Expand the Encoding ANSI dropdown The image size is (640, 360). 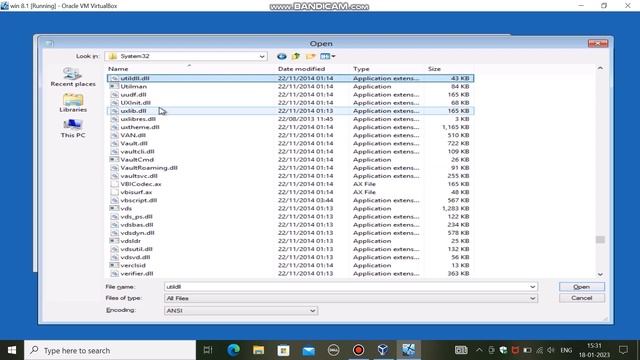312,311
